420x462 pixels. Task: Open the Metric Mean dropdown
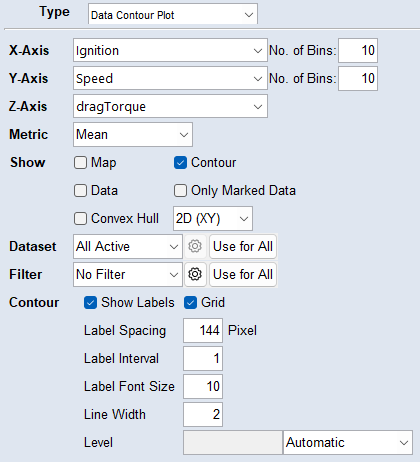(x=133, y=134)
